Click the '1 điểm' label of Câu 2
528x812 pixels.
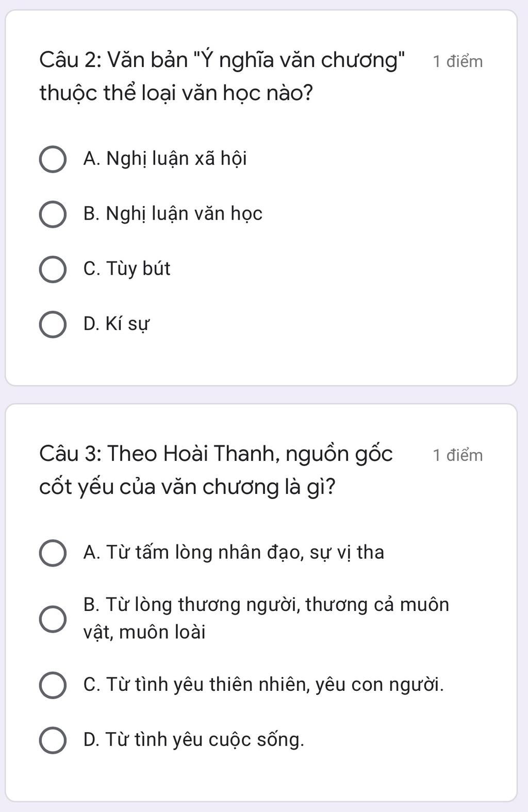click(458, 62)
